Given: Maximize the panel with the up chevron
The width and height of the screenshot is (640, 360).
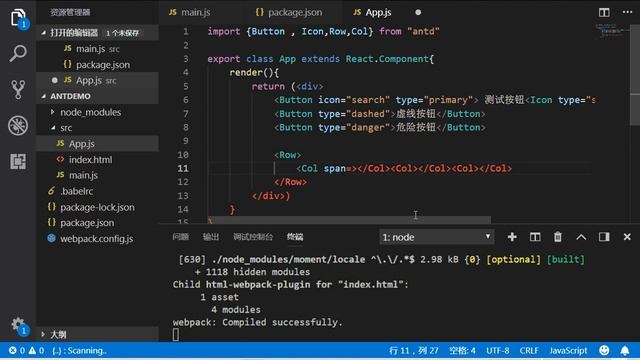Looking at the screenshot, I should pos(581,237).
